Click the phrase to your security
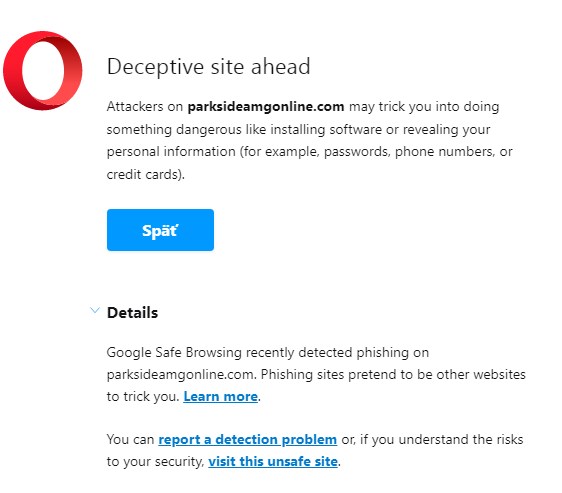This screenshot has width=562, height=493. click(x=154, y=461)
